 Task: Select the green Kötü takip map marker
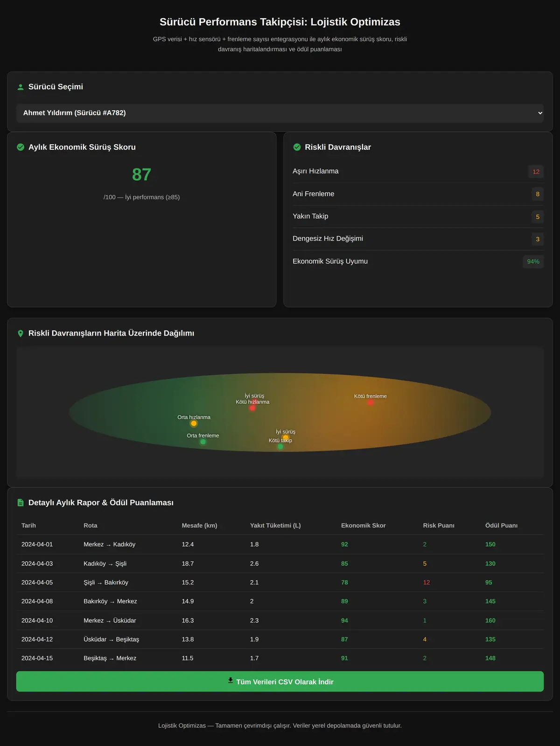[280, 447]
